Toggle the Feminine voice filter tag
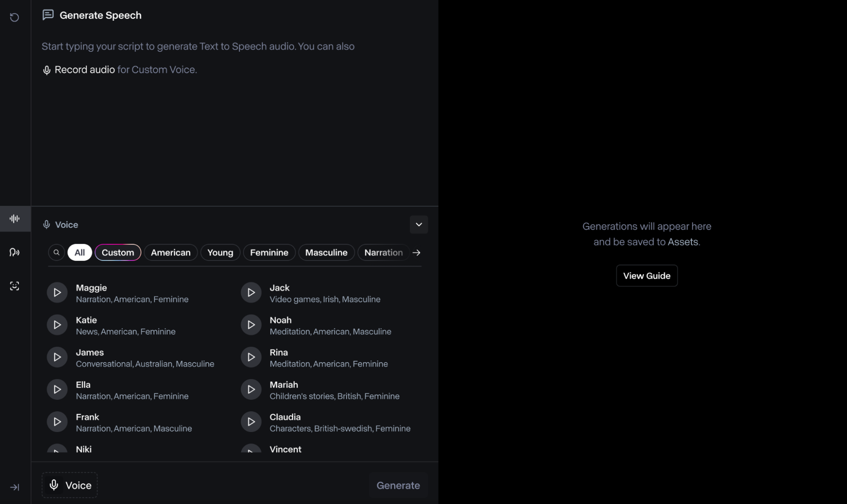Image resolution: width=847 pixels, height=504 pixels. click(269, 252)
